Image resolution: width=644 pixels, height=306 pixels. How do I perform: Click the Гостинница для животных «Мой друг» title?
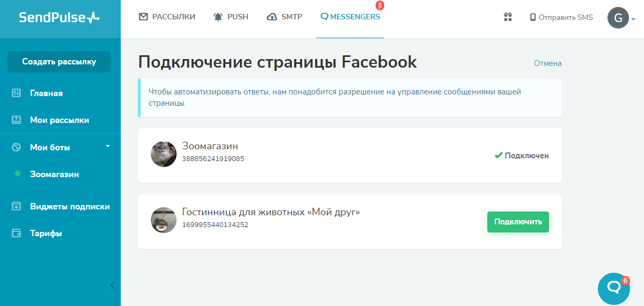pyautogui.click(x=271, y=212)
